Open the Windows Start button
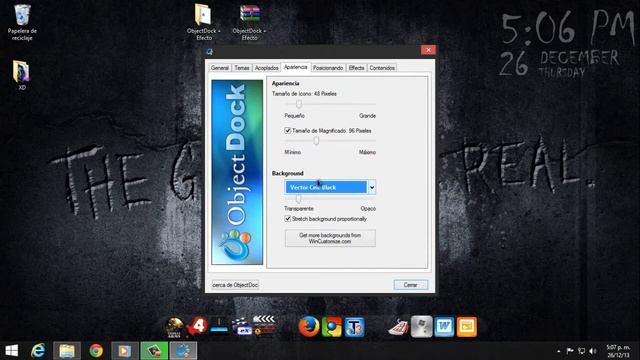640x360 pixels. point(11,351)
